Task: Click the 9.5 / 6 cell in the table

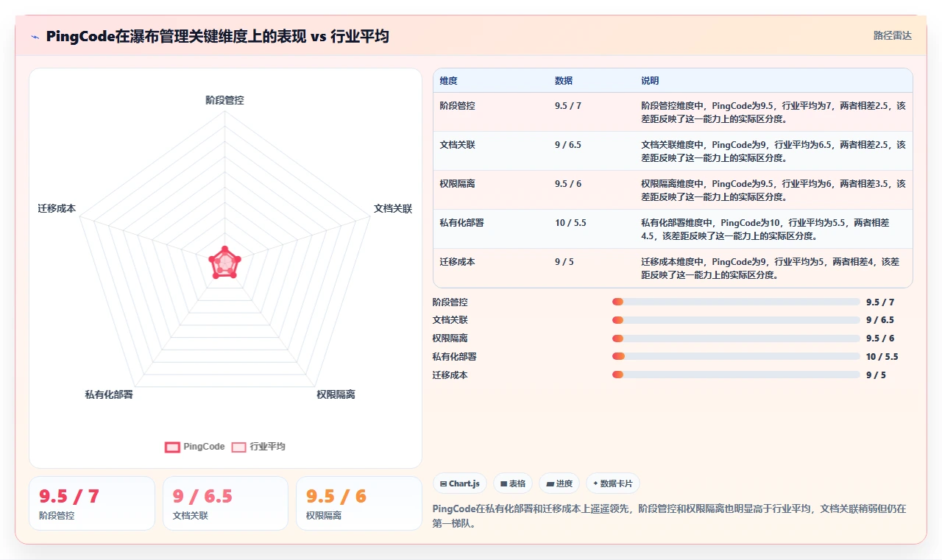Action: click(568, 184)
